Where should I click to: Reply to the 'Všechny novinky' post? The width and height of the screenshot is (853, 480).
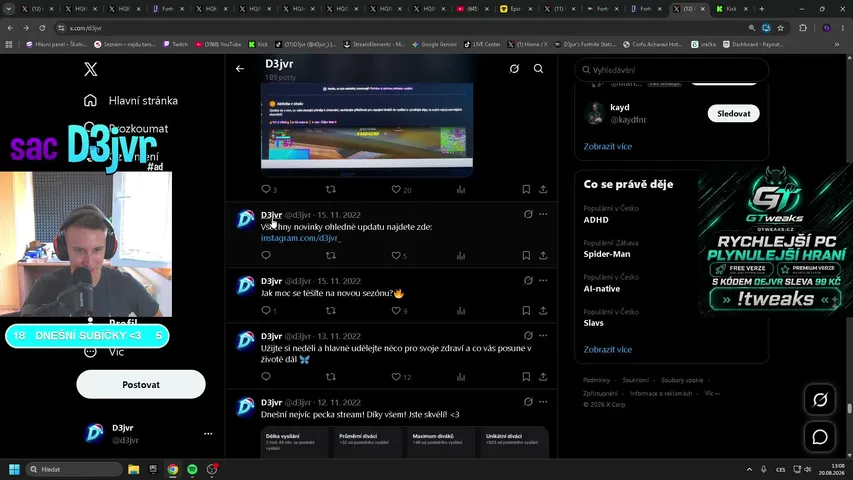[266, 255]
